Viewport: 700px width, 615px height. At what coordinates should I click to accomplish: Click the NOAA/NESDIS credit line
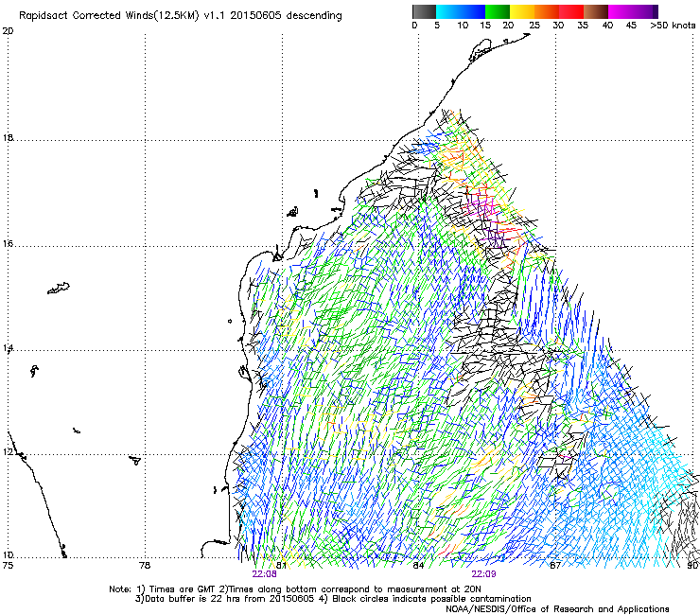pos(557,609)
